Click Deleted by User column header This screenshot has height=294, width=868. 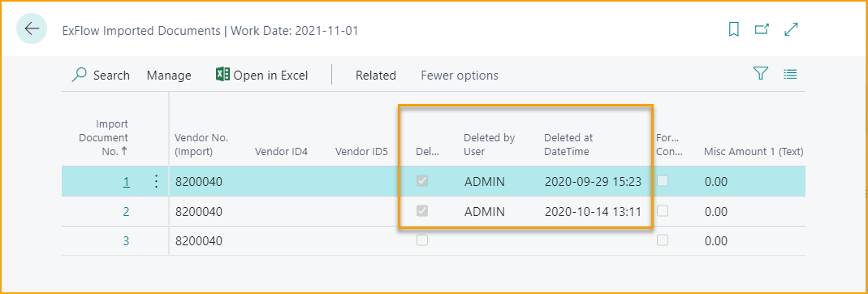pyautogui.click(x=490, y=145)
